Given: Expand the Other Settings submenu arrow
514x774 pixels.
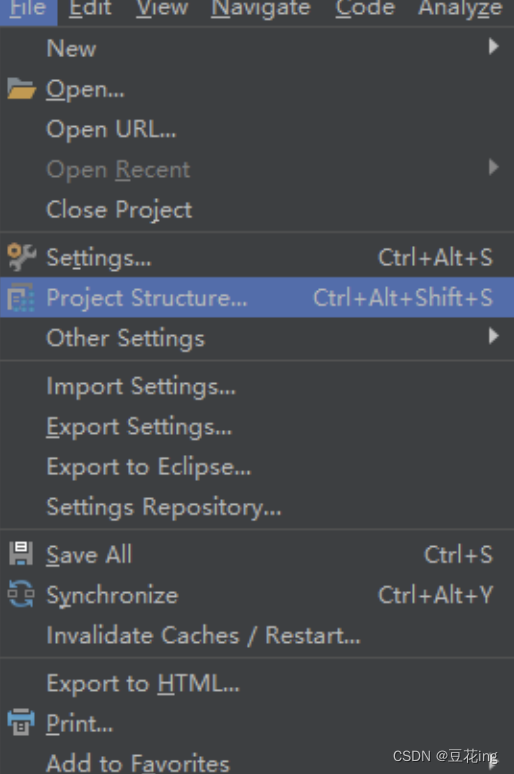Looking at the screenshot, I should click(x=493, y=336).
